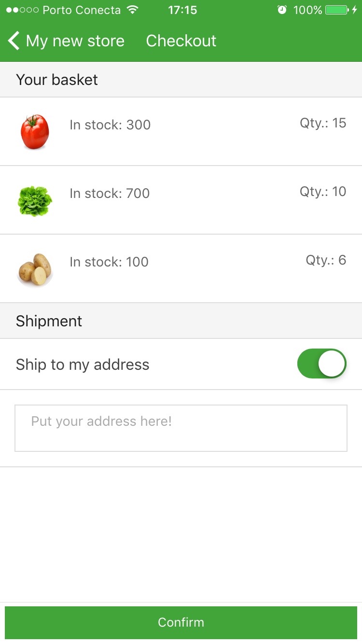Tap the alarm clock status icon

click(282, 10)
